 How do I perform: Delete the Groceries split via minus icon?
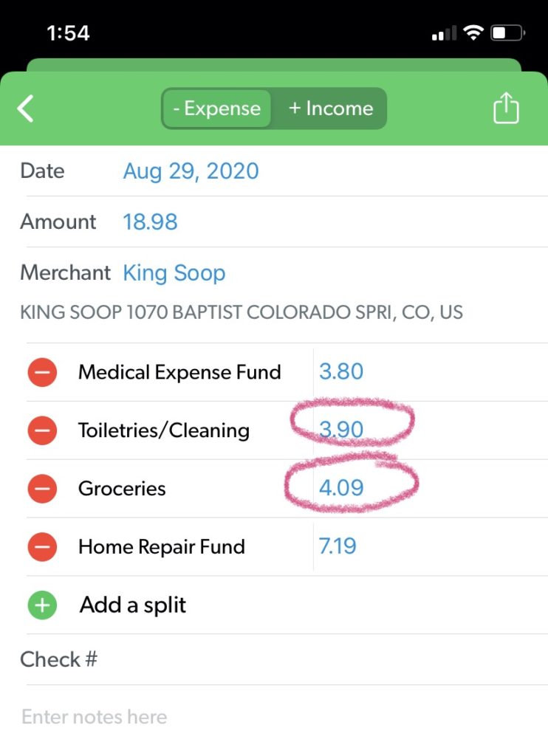pos(42,489)
